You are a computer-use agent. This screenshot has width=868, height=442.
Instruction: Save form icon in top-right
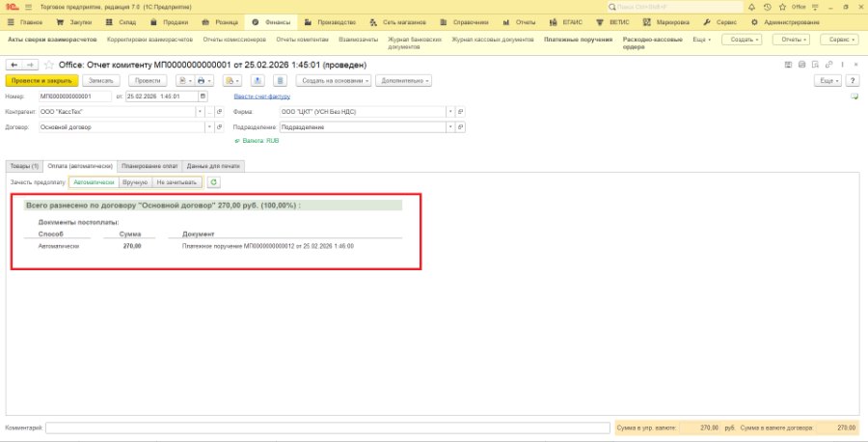(788, 65)
